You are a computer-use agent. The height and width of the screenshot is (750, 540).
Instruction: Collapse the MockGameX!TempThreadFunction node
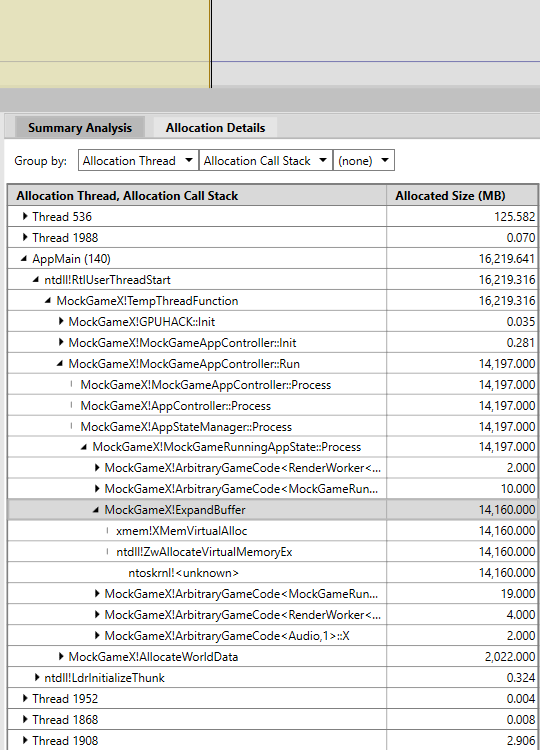coord(48,301)
